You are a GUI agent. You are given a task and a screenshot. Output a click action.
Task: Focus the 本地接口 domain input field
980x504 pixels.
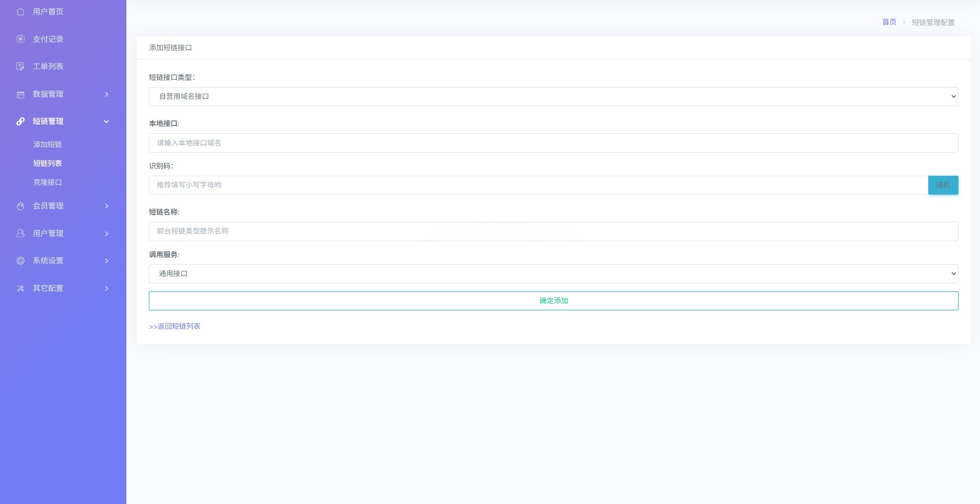pyautogui.click(x=553, y=143)
